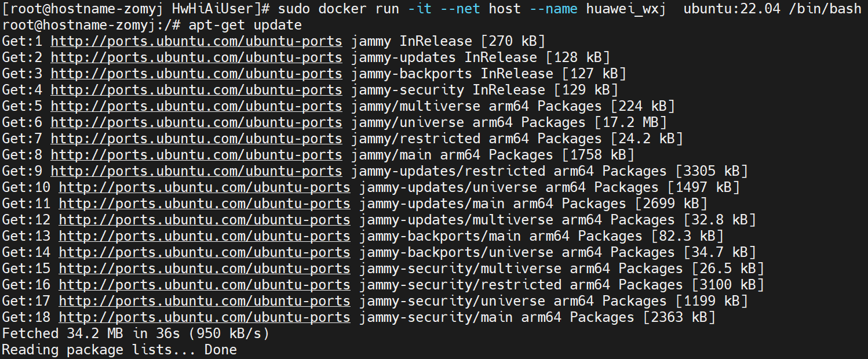This screenshot has width=868, height=359.
Task: Open the ports.ubuntu.com link on Get:5 line
Action: pyautogui.click(x=196, y=106)
